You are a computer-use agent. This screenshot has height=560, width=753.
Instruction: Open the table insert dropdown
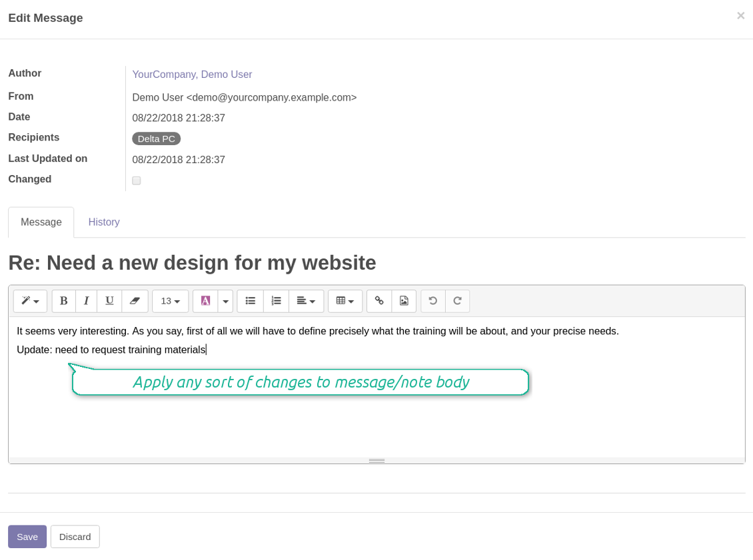click(345, 301)
